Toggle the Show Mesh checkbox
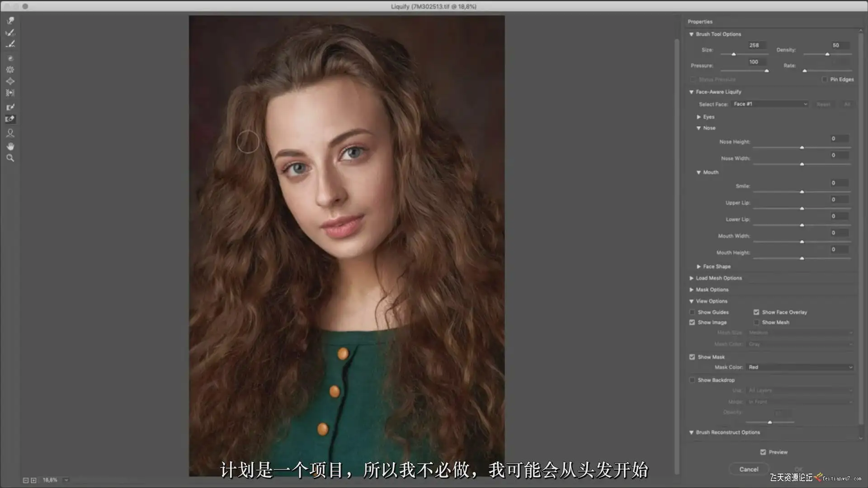The image size is (868, 488). click(x=756, y=322)
